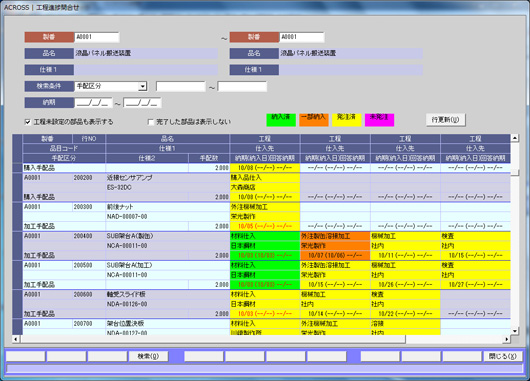Click the 行NO column header
The width and height of the screenshot is (530, 381).
89,139
